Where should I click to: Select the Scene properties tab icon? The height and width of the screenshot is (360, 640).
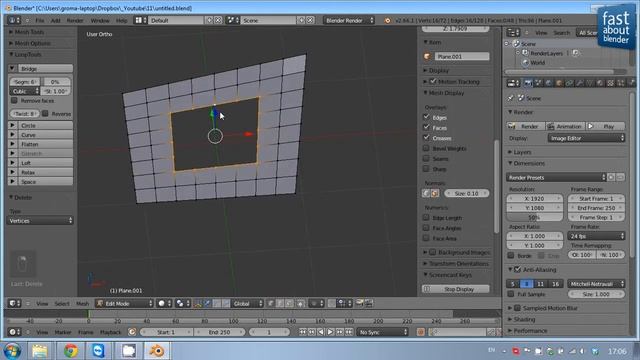(538, 83)
